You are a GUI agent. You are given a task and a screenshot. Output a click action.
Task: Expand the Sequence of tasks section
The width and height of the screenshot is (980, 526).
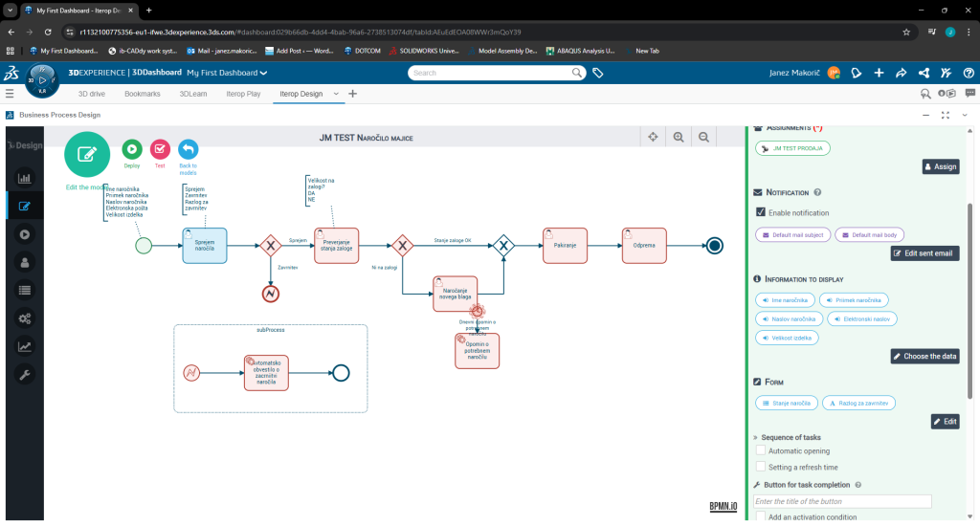[756, 437]
